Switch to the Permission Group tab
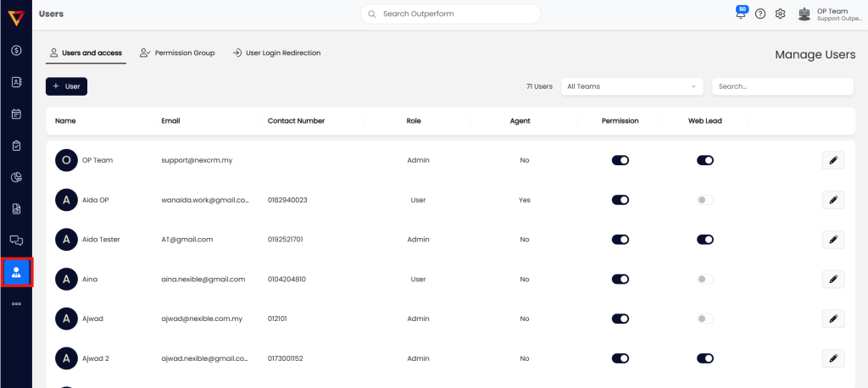Viewport: 868px width, 388px height. 177,53
